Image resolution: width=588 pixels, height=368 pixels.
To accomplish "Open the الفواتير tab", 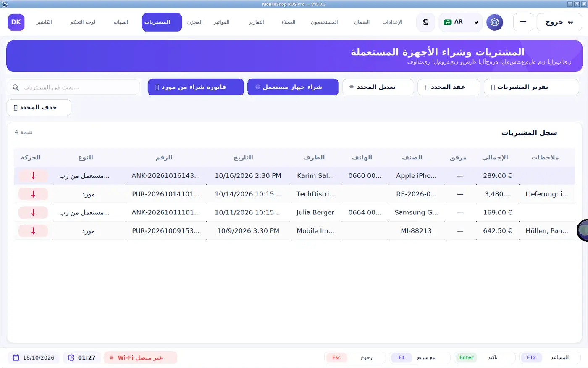I will (x=222, y=22).
